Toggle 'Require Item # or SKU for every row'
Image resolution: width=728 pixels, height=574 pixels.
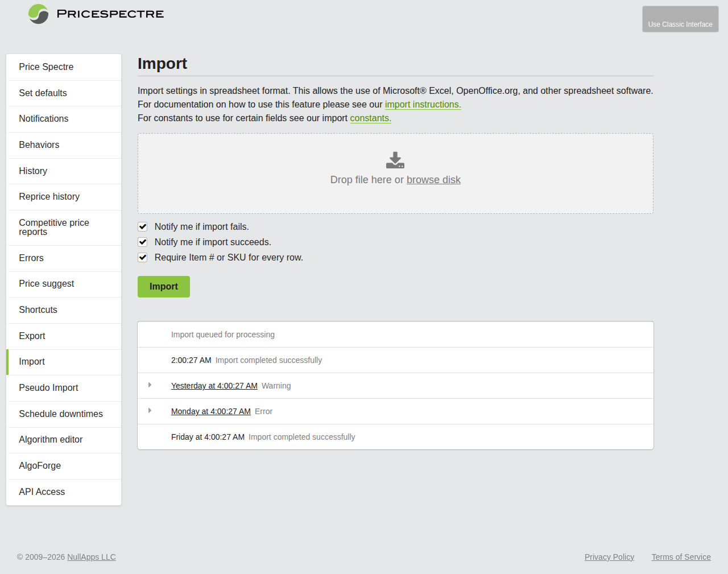tap(142, 257)
